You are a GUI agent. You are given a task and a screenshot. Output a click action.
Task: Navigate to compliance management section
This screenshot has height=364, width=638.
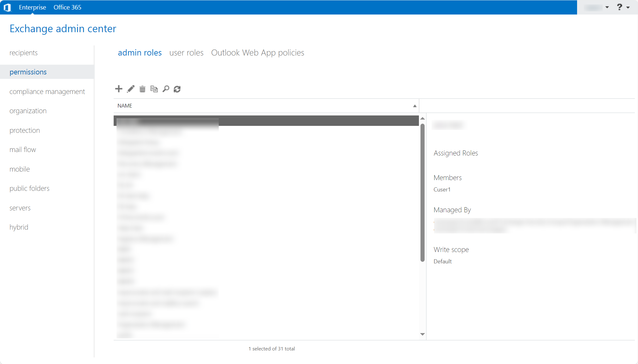(47, 91)
